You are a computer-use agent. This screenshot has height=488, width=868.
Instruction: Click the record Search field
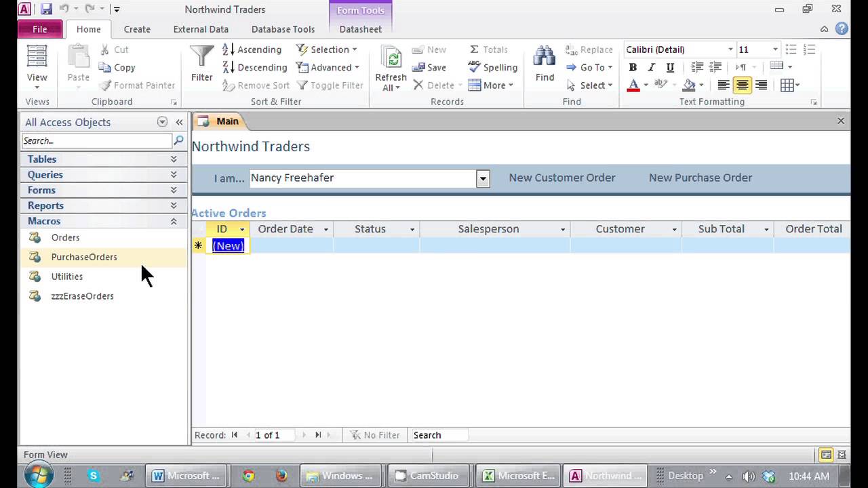click(439, 435)
